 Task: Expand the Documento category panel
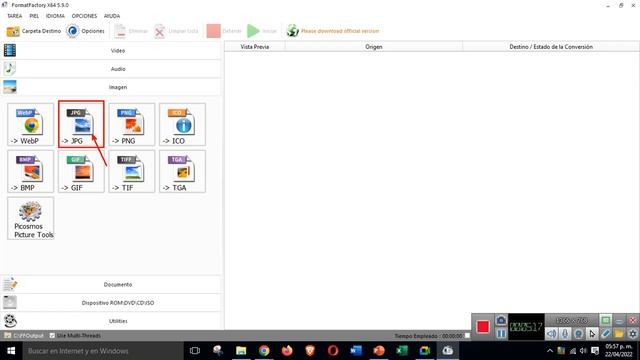click(x=111, y=284)
